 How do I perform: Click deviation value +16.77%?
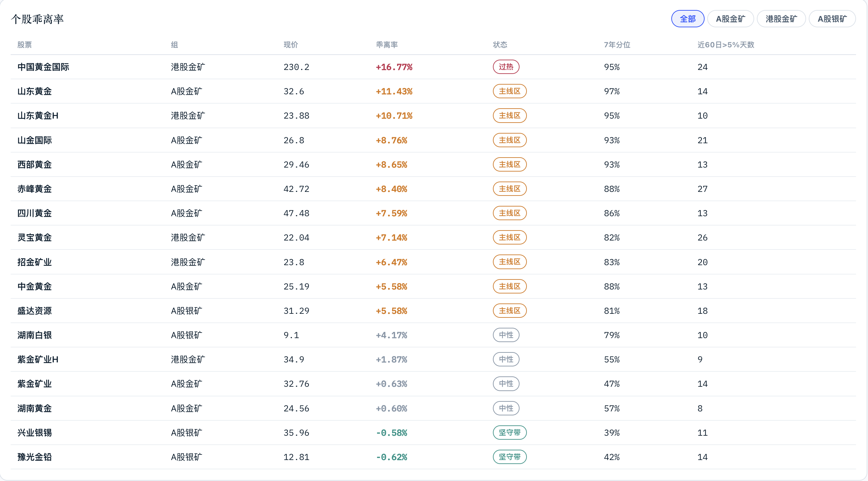[x=394, y=67]
